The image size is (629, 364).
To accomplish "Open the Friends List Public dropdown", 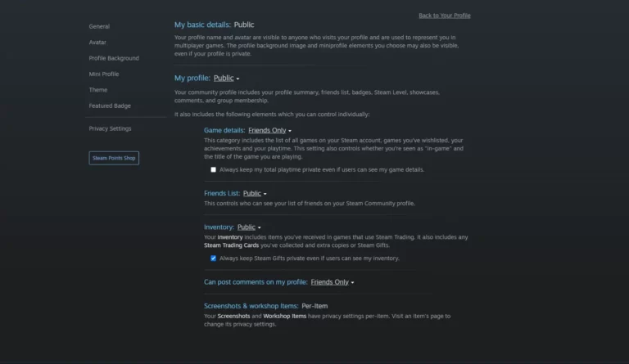I will (255, 193).
